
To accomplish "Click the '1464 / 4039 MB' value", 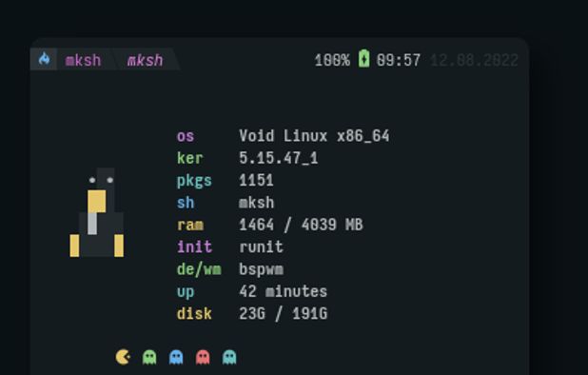I will pos(301,225).
